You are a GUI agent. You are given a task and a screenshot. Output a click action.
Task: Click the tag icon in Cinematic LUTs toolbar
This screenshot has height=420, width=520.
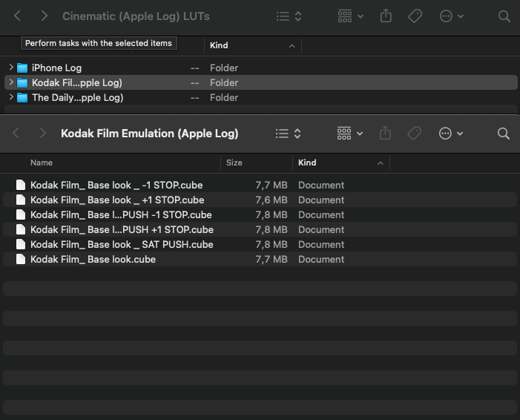pyautogui.click(x=415, y=16)
